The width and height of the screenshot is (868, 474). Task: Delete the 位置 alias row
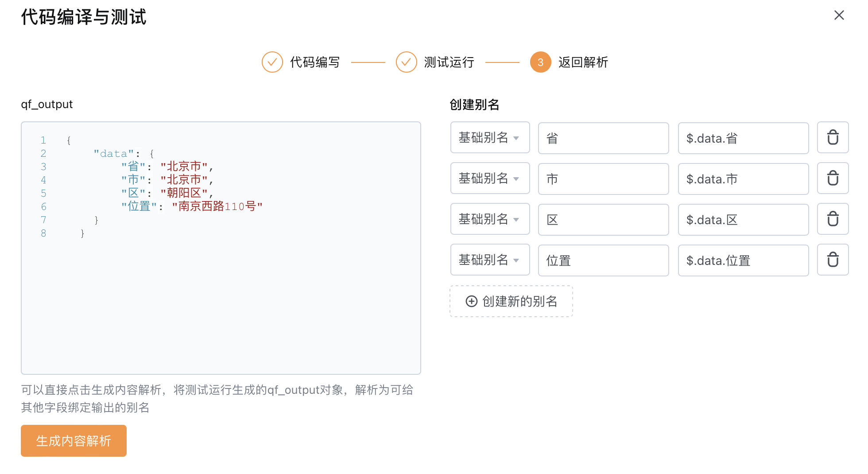(833, 260)
